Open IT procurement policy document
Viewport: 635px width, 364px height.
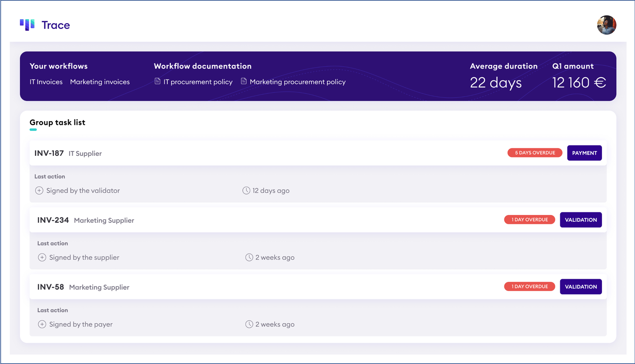[198, 82]
